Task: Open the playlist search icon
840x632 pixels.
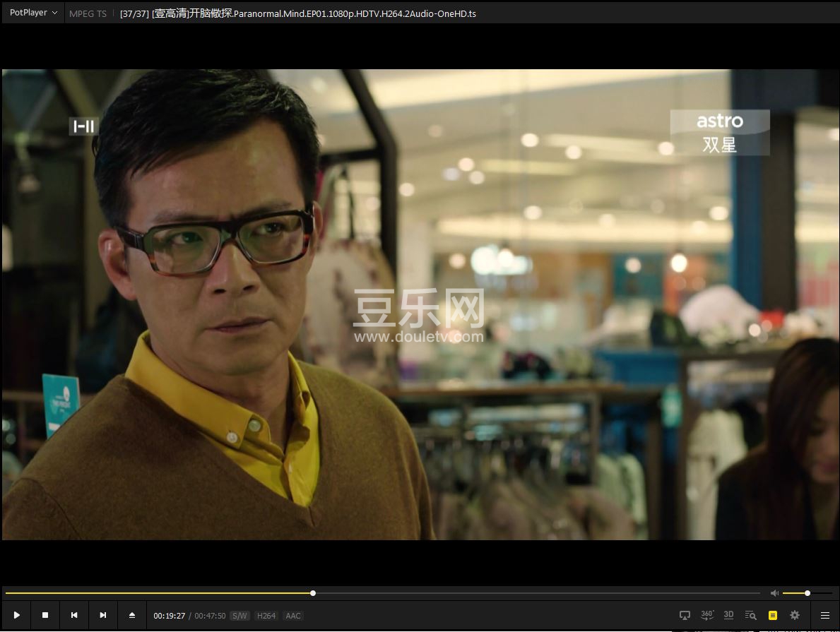Action: [750, 615]
